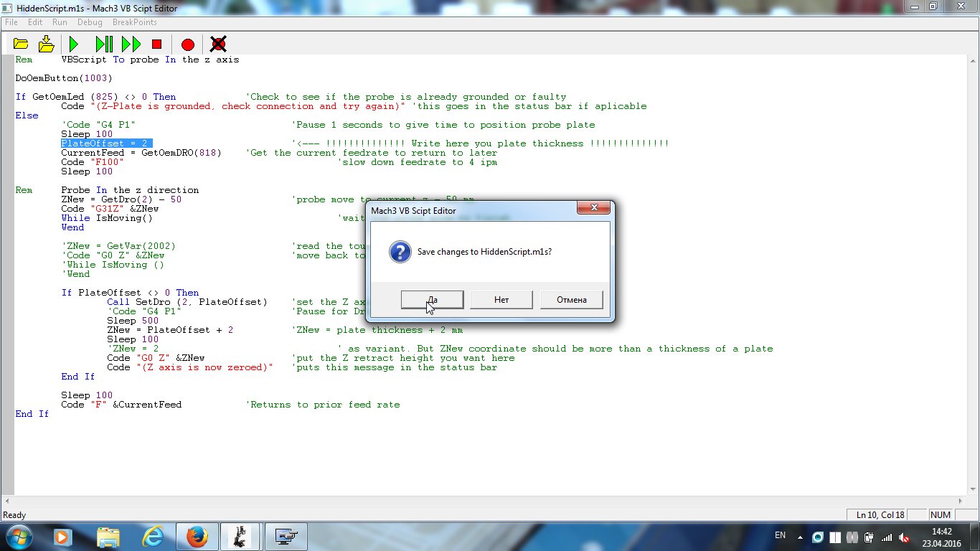Click the line "DoOemButton(1003)"
This screenshot has height=551, width=980.
pos(64,78)
